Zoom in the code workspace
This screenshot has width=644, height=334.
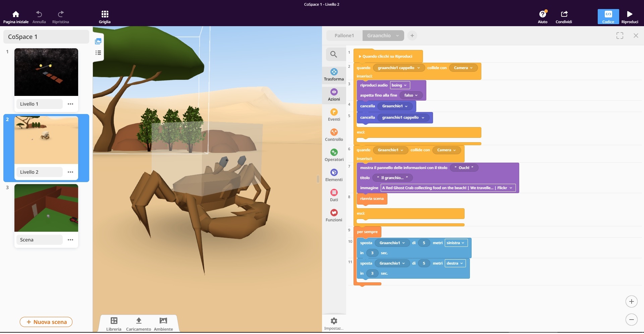(631, 301)
